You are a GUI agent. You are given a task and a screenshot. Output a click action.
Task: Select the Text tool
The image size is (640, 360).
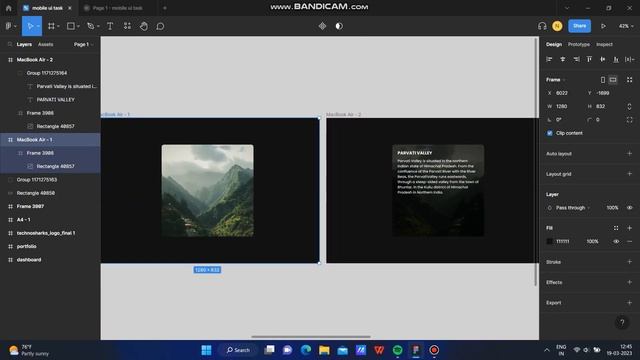tap(110, 26)
